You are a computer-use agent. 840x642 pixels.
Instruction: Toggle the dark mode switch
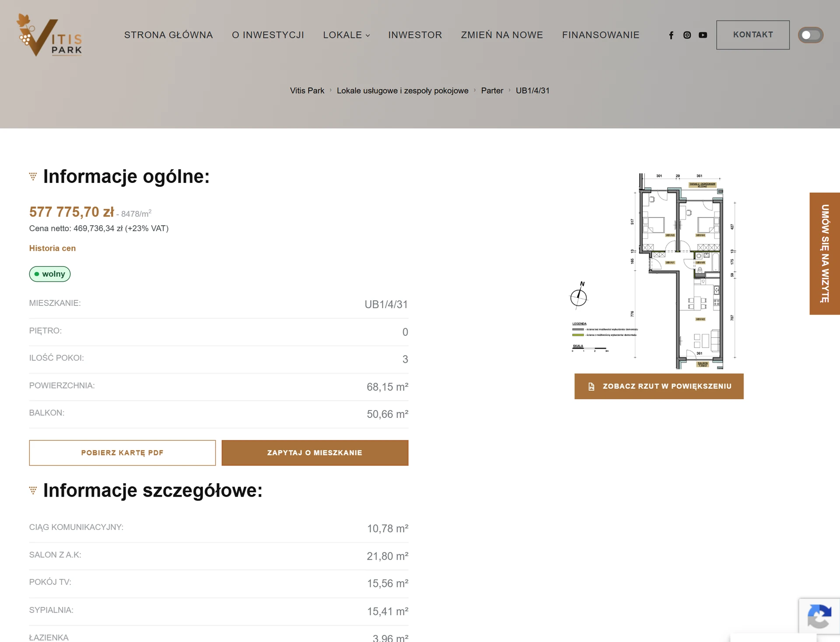point(810,35)
